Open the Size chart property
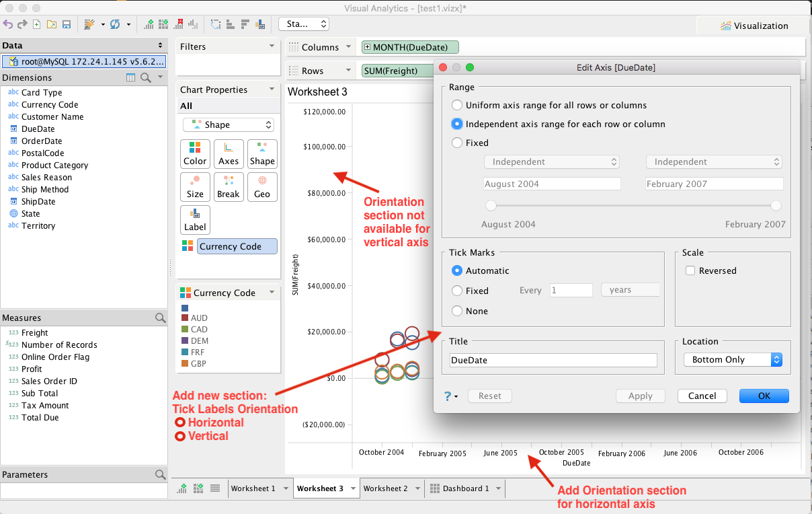This screenshot has width=812, height=514. coord(195,186)
